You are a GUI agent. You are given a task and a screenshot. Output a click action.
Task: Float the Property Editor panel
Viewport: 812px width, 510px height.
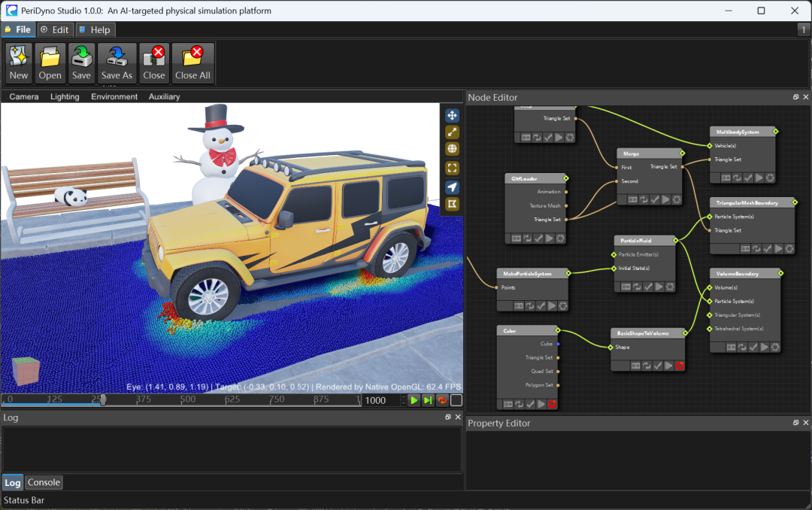tap(796, 423)
